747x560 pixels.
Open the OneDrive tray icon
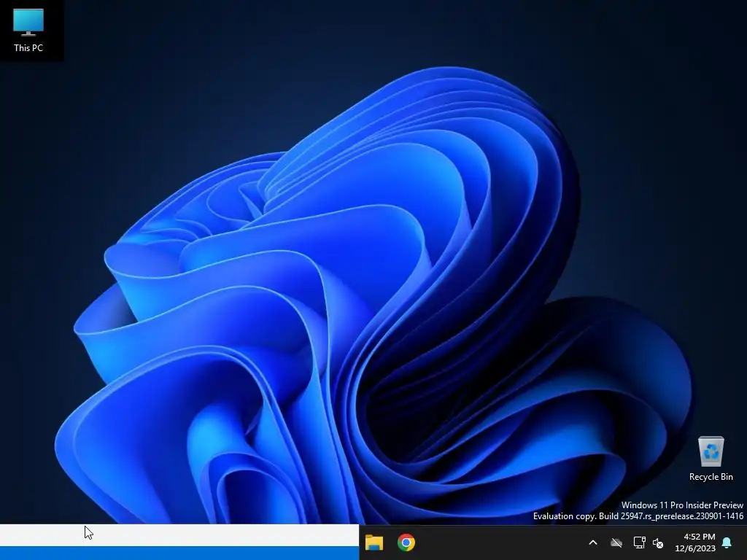[x=616, y=542]
